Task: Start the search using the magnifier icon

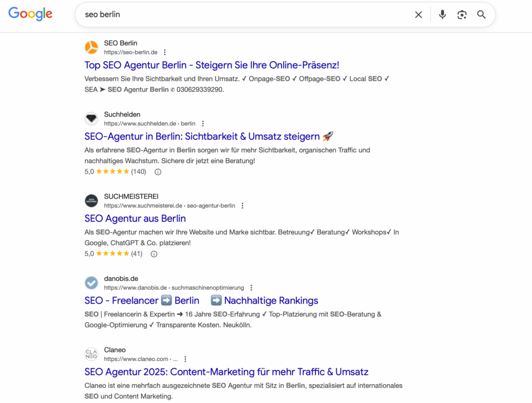Action: pyautogui.click(x=481, y=15)
